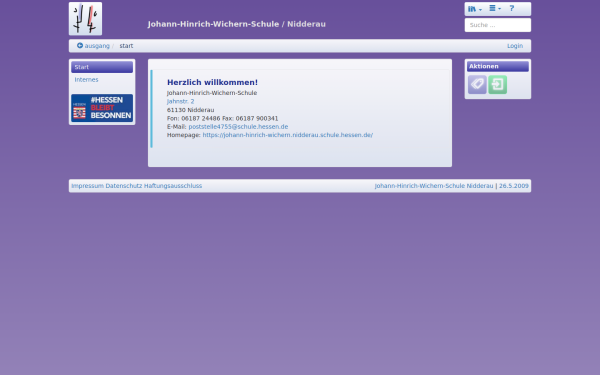
Task: Open the Jahnstr. 2 address link
Action: pos(180,101)
